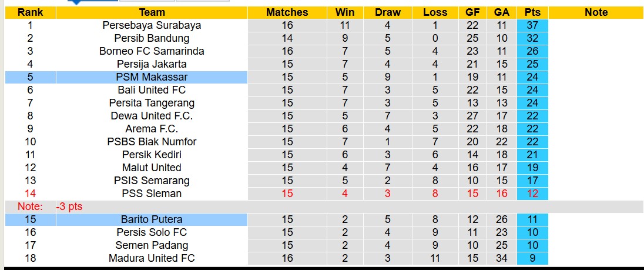Click the Madura United FC team name
Screen dimensions: 644x270
pyautogui.click(x=152, y=258)
